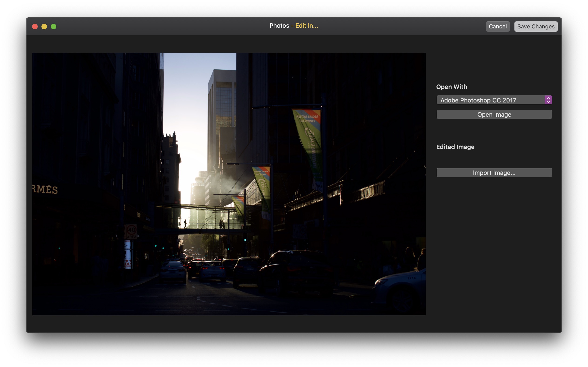Click the yellow Edit In... title text
The image size is (588, 367).
click(307, 26)
